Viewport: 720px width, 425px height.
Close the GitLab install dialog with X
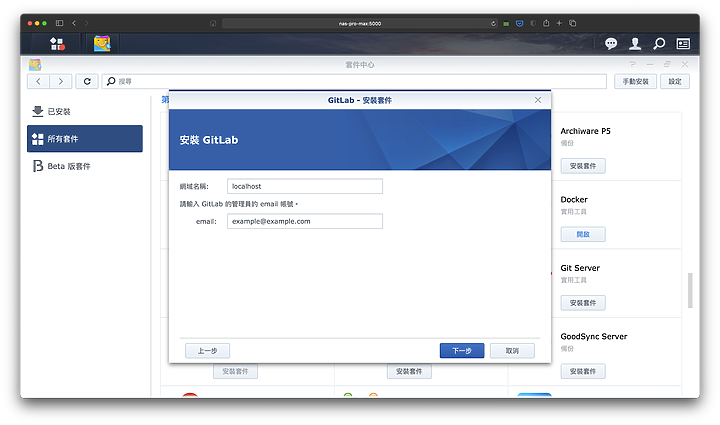[x=538, y=100]
